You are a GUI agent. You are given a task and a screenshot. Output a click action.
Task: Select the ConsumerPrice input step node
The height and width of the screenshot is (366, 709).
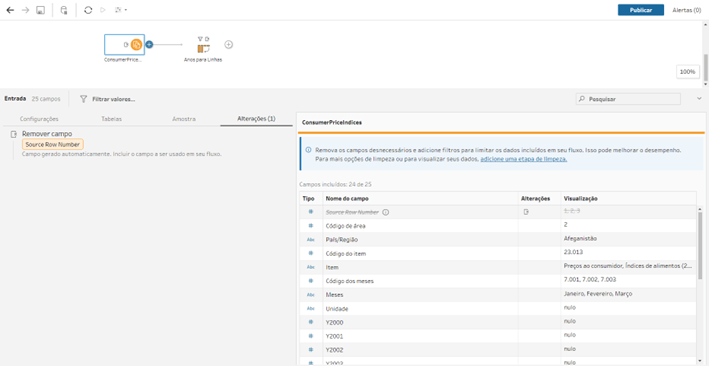click(124, 44)
